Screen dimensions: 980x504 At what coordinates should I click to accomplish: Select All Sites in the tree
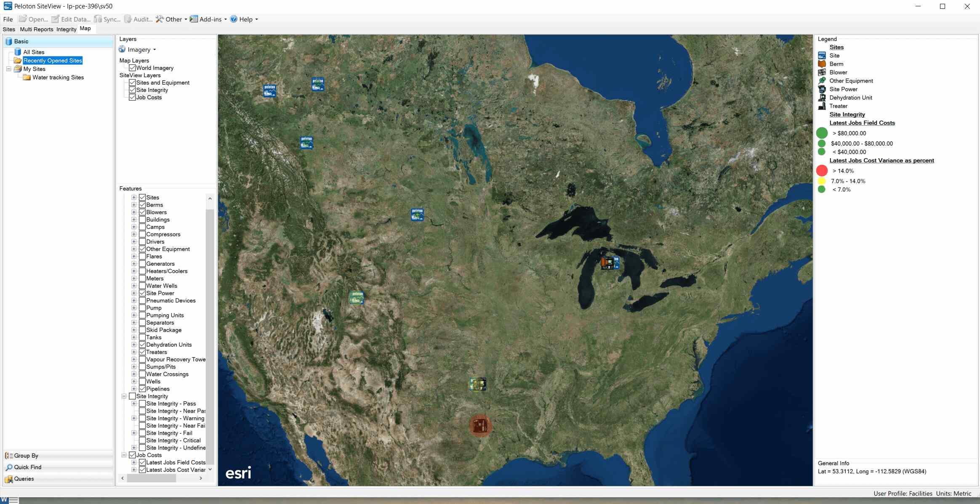[x=34, y=52]
